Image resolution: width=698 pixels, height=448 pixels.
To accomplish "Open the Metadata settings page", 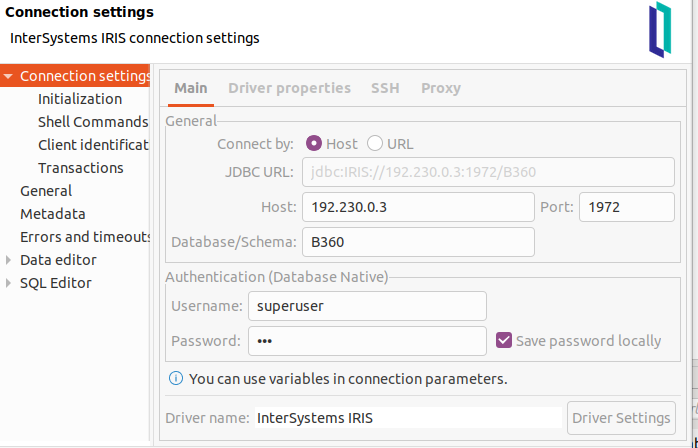I will pyautogui.click(x=53, y=214).
